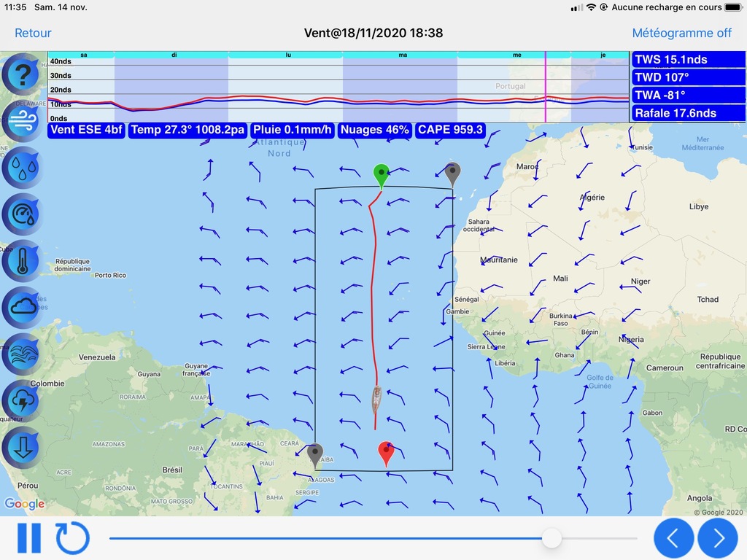Select the thunderstorm CAPE layer icon

(x=21, y=400)
